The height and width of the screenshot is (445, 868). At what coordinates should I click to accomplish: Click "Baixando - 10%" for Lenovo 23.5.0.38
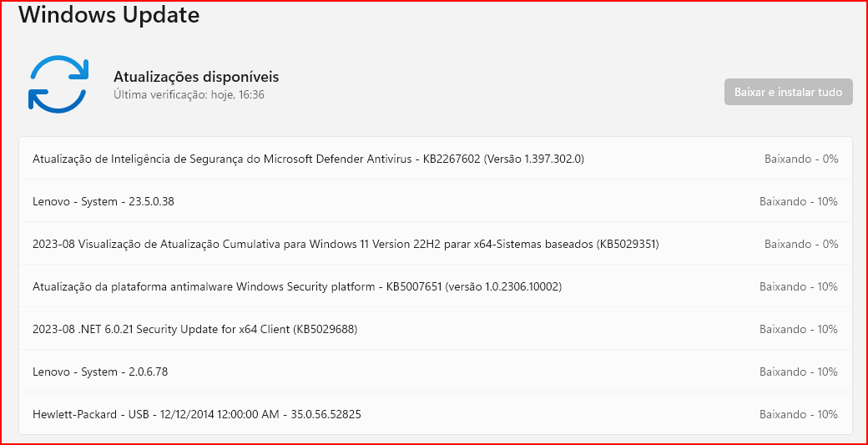pyautogui.click(x=799, y=201)
